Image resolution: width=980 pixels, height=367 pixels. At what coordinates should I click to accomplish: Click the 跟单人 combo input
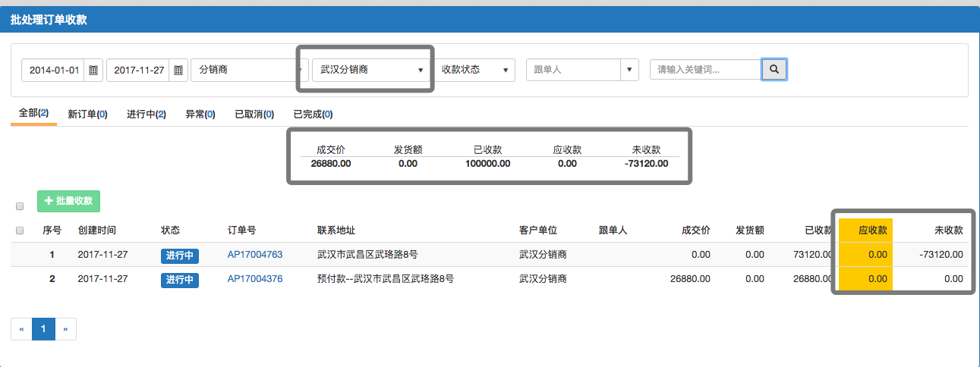574,70
